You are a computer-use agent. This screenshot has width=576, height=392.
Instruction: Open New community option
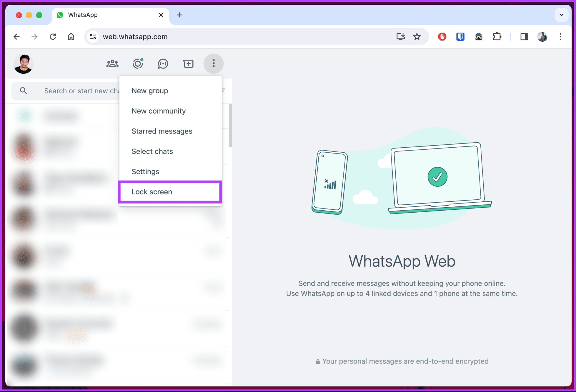[x=158, y=110]
